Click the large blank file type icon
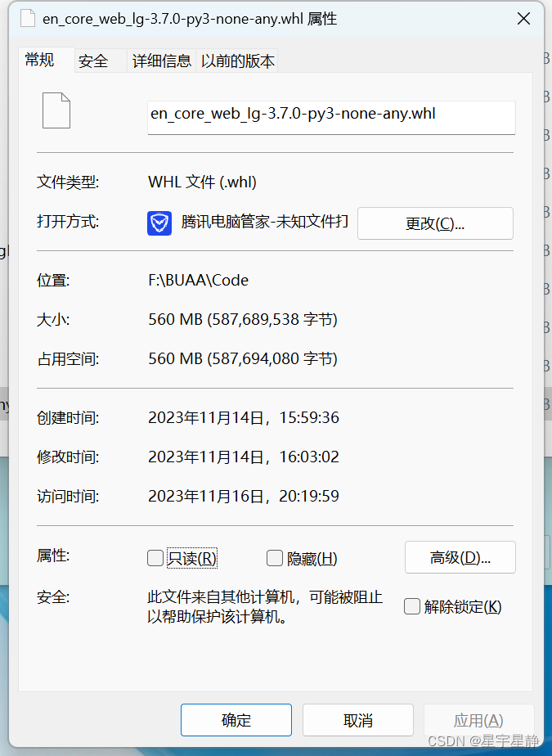Screen dimensions: 552x756 56,110
